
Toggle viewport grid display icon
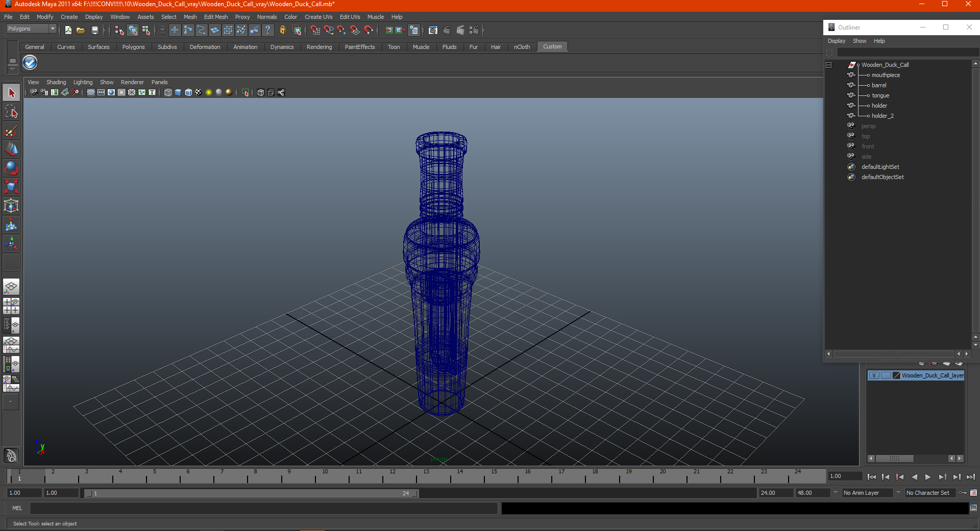click(x=91, y=92)
